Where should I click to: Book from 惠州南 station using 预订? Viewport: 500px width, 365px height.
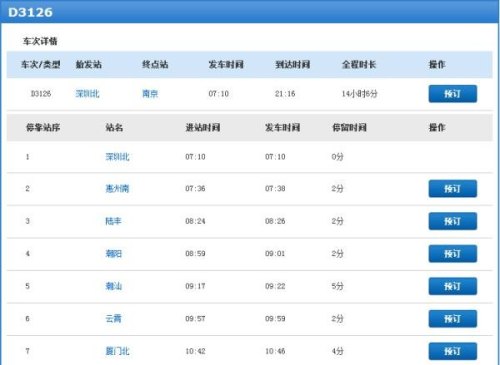pyautogui.click(x=453, y=189)
